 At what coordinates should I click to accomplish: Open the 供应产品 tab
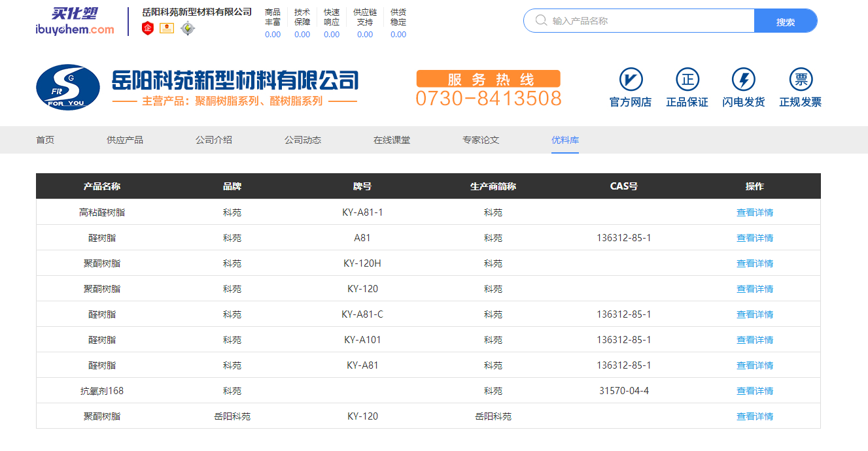[x=125, y=140]
